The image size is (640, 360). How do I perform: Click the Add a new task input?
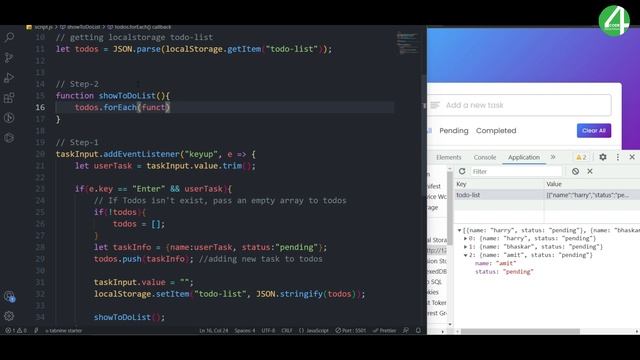(519, 105)
